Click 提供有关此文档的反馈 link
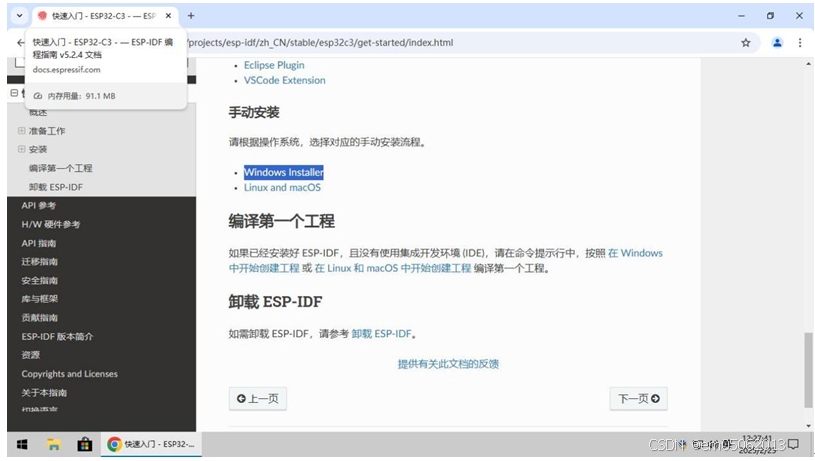This screenshot has height=461, width=815. point(448,364)
